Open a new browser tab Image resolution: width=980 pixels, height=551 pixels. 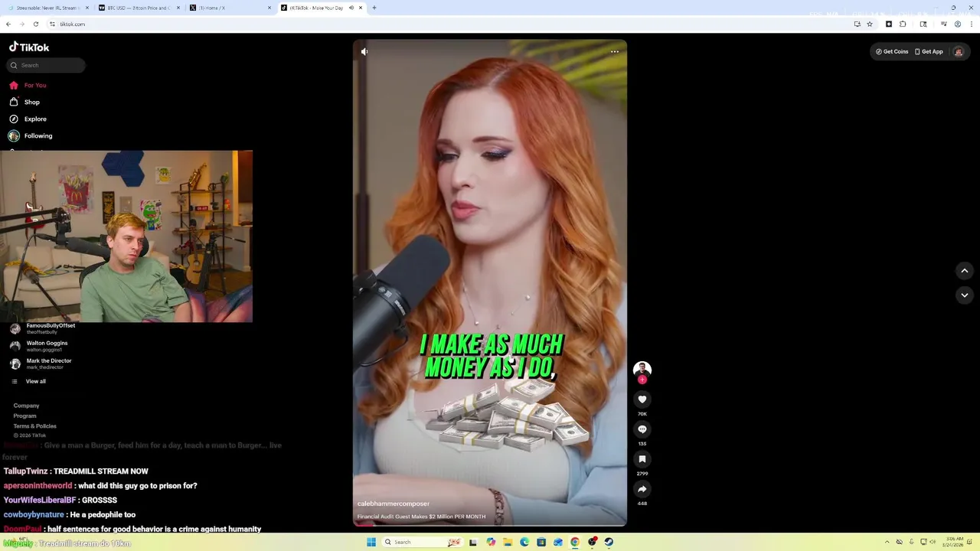point(374,8)
